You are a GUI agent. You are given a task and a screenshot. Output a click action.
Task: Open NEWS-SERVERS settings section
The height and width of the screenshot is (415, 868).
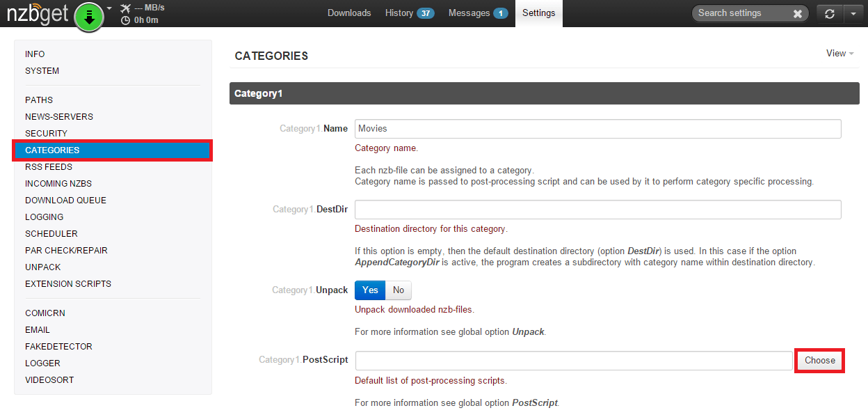point(59,117)
